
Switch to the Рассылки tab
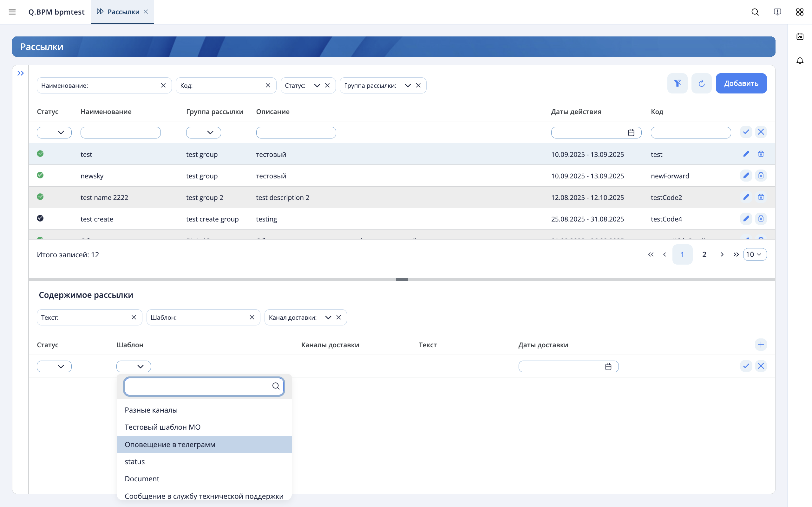[123, 12]
